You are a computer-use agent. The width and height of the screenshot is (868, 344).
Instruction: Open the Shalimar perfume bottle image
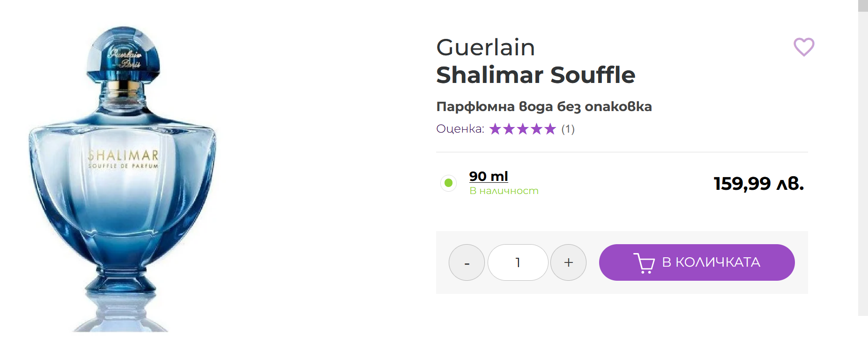pyautogui.click(x=123, y=178)
